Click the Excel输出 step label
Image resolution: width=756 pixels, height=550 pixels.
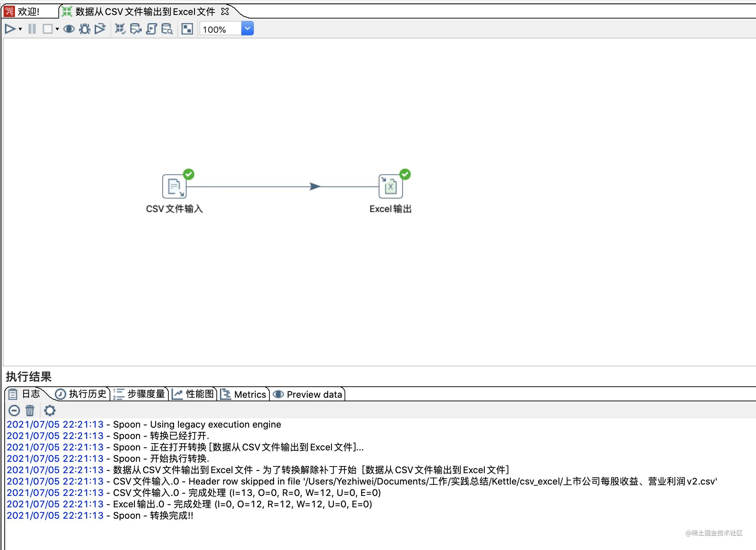tap(390, 209)
